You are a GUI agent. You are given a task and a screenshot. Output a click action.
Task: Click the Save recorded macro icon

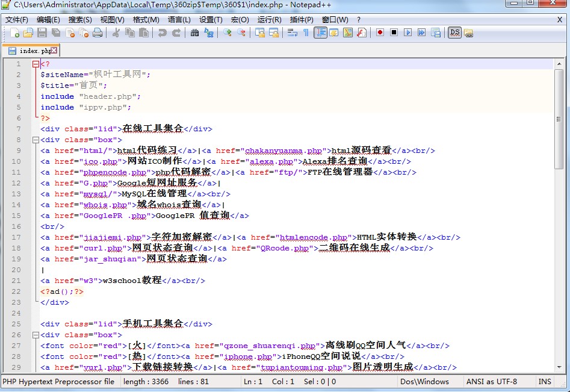[x=435, y=33]
